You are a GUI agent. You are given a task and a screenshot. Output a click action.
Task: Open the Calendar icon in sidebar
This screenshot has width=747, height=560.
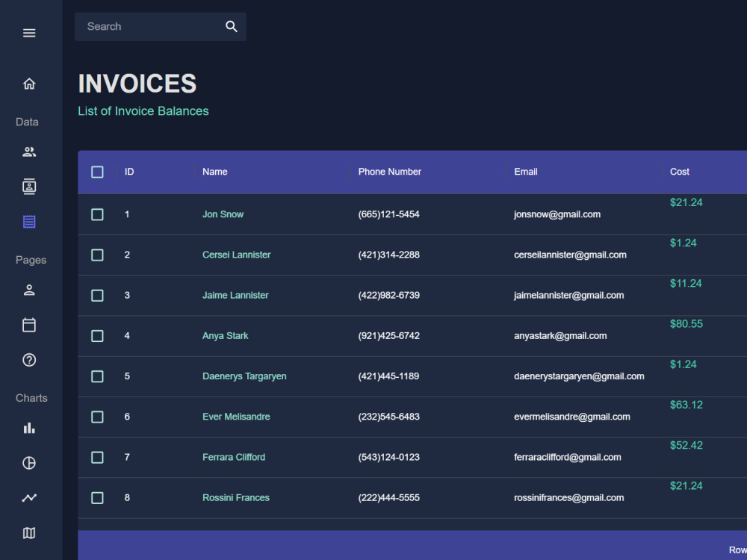tap(29, 325)
